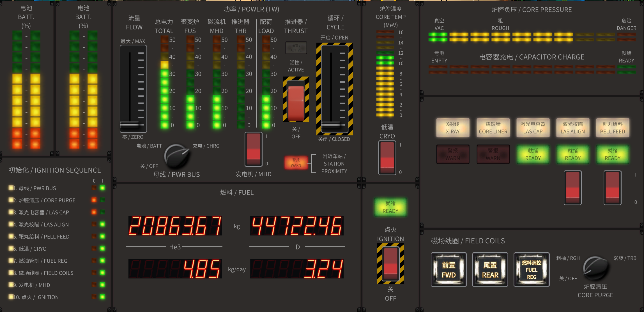Screen dimensions: 644x312
Task: Check the box for 3. LAS CAP
Action: [11, 212]
